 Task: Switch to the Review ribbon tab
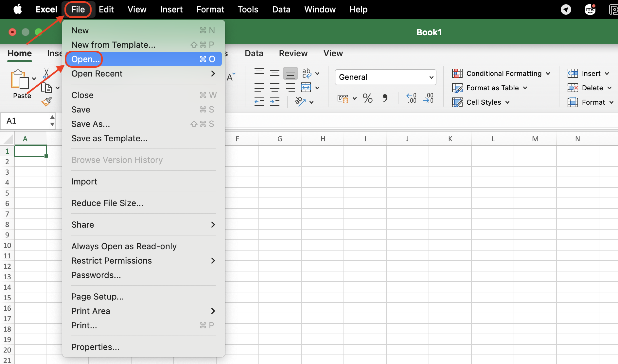[293, 53]
